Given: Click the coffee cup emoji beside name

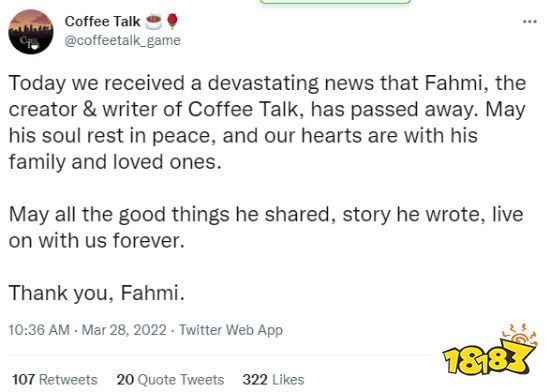Looking at the screenshot, I should [x=153, y=22].
